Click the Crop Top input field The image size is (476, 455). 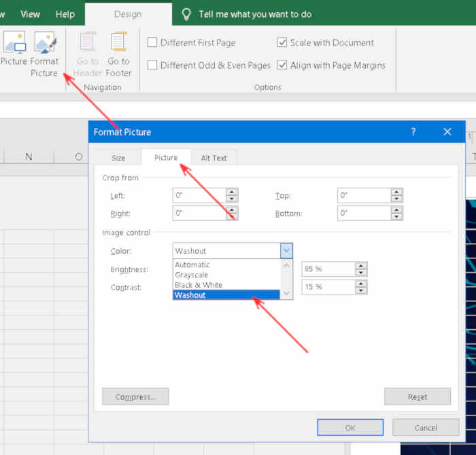point(364,195)
